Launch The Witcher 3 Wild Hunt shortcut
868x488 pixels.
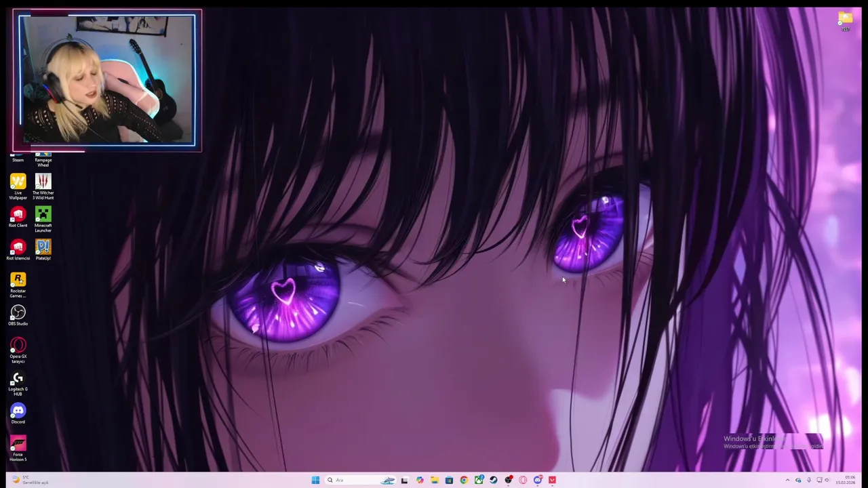(x=43, y=186)
